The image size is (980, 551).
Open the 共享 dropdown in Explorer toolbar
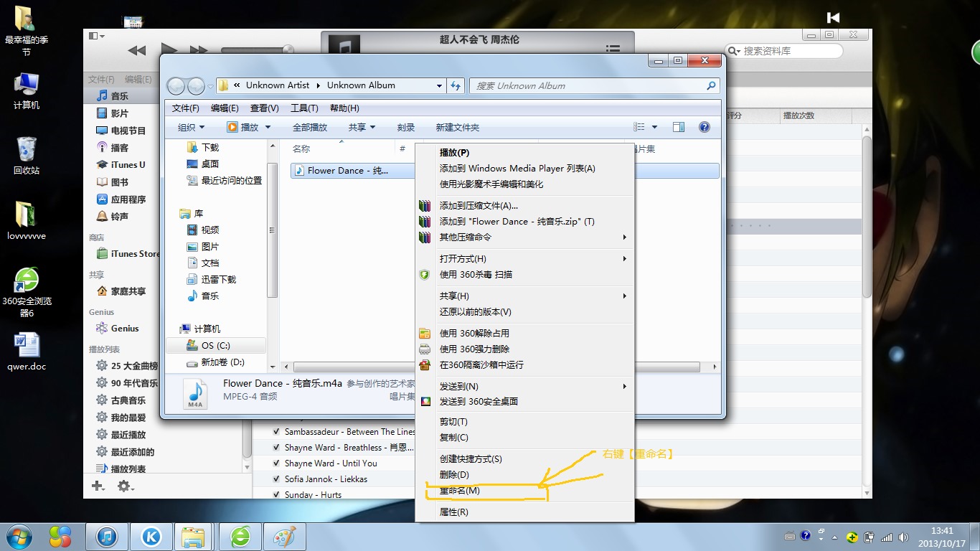click(x=362, y=127)
